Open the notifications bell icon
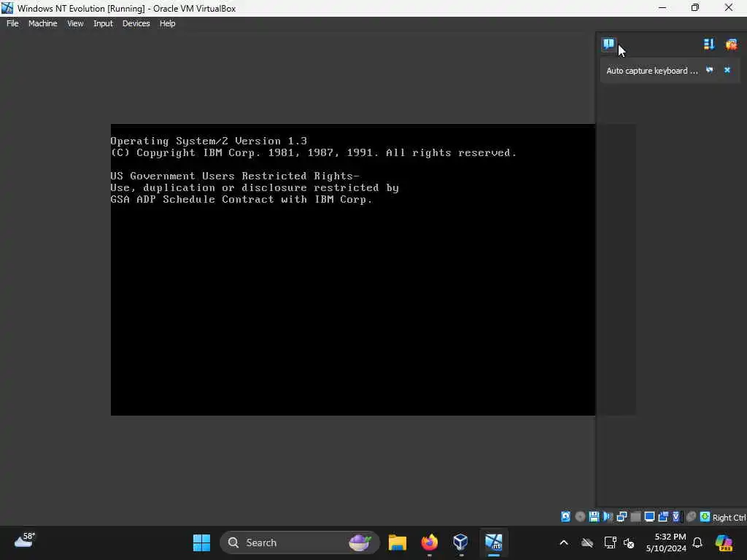The image size is (747, 560). (697, 542)
